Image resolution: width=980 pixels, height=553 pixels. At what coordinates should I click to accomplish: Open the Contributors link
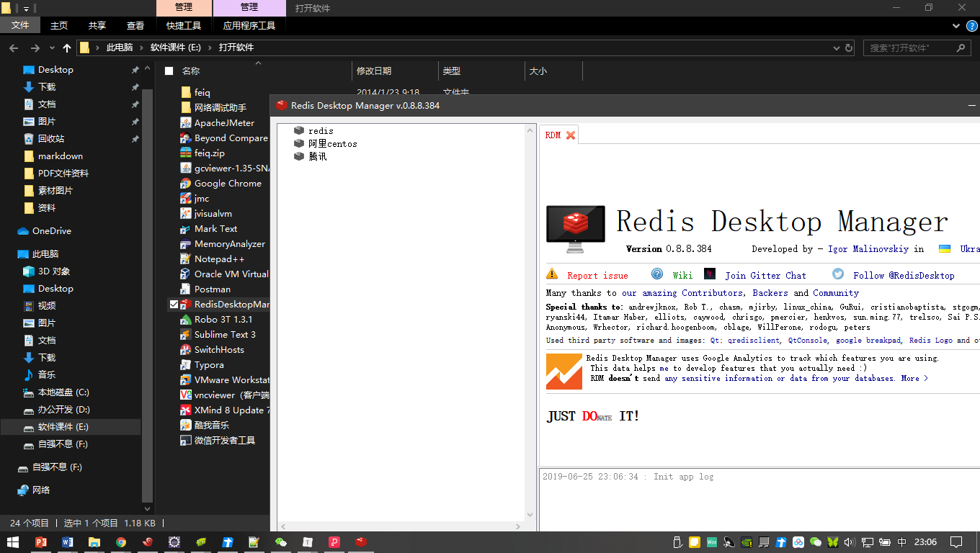point(712,293)
